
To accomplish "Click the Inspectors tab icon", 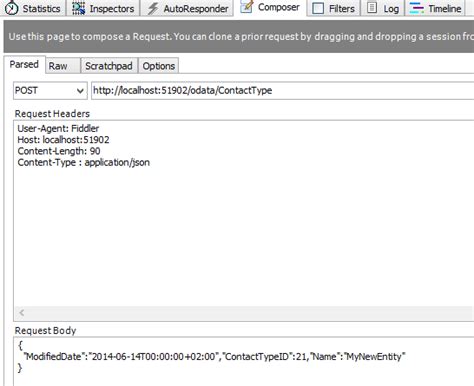I will tap(79, 8).
